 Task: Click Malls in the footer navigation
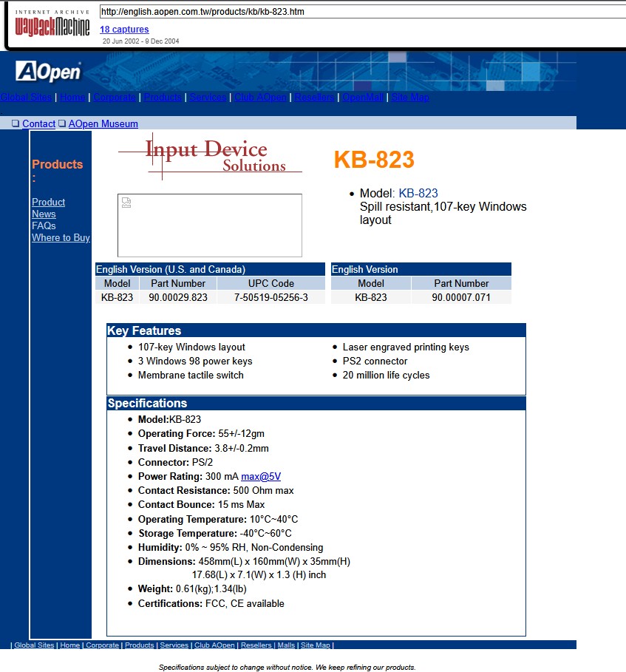286,645
